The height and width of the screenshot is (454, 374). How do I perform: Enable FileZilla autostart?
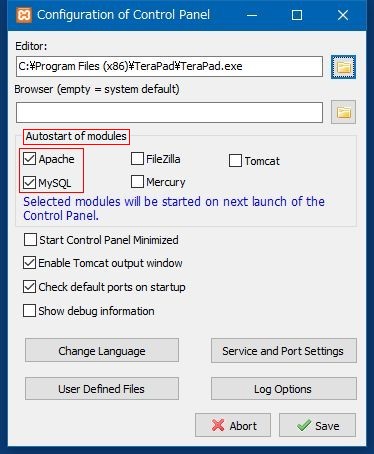(137, 159)
